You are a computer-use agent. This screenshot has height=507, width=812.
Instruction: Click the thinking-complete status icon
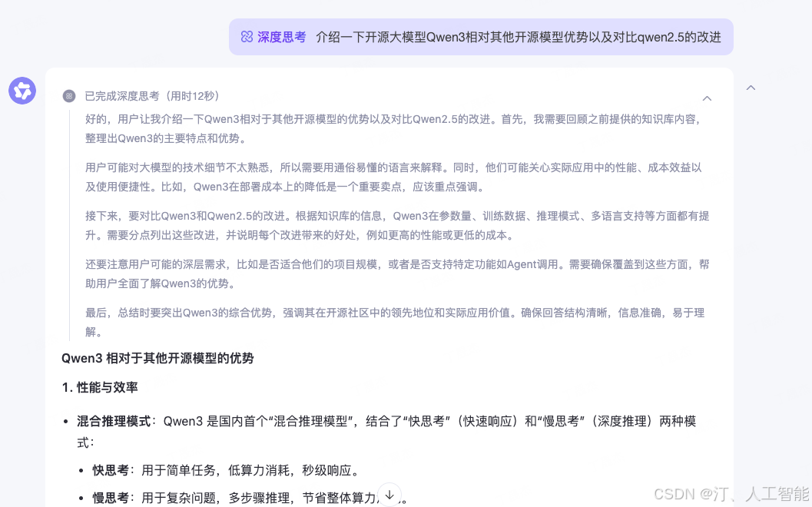pyautogui.click(x=69, y=96)
